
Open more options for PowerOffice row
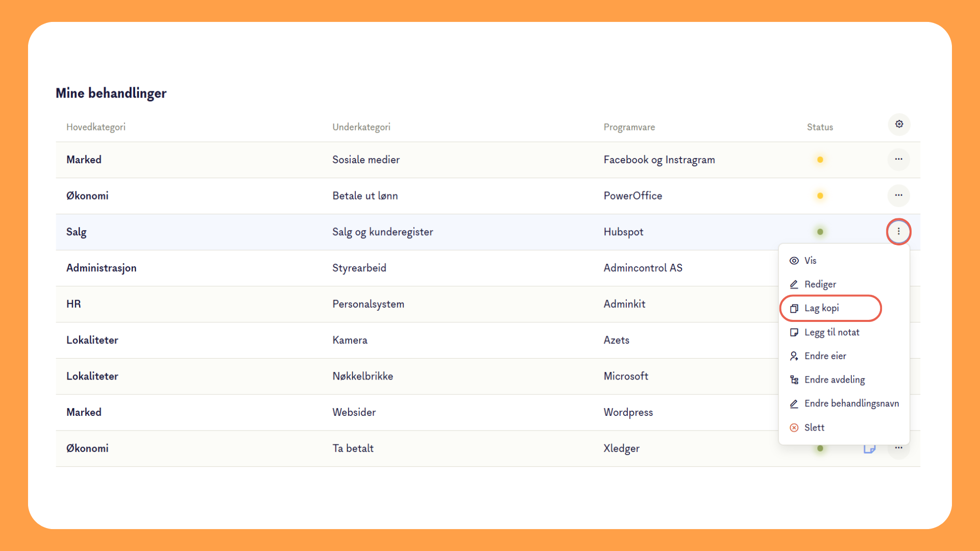click(x=898, y=195)
